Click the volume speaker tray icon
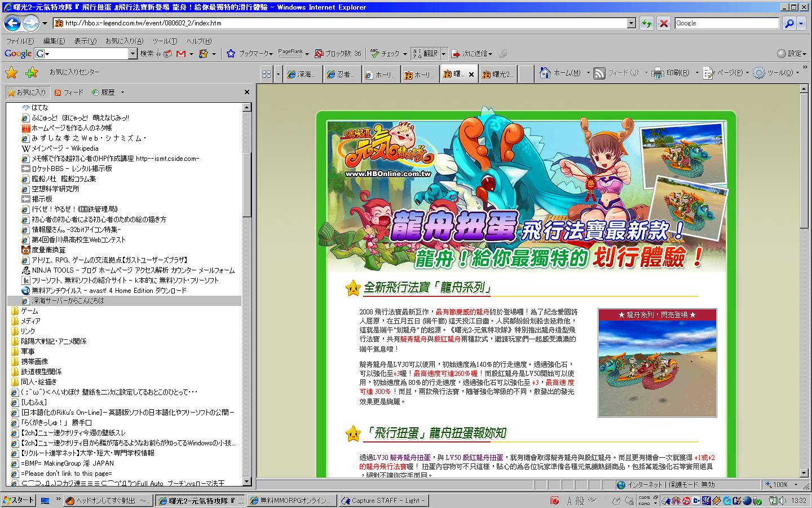The width and height of the screenshot is (812, 508). (x=783, y=501)
